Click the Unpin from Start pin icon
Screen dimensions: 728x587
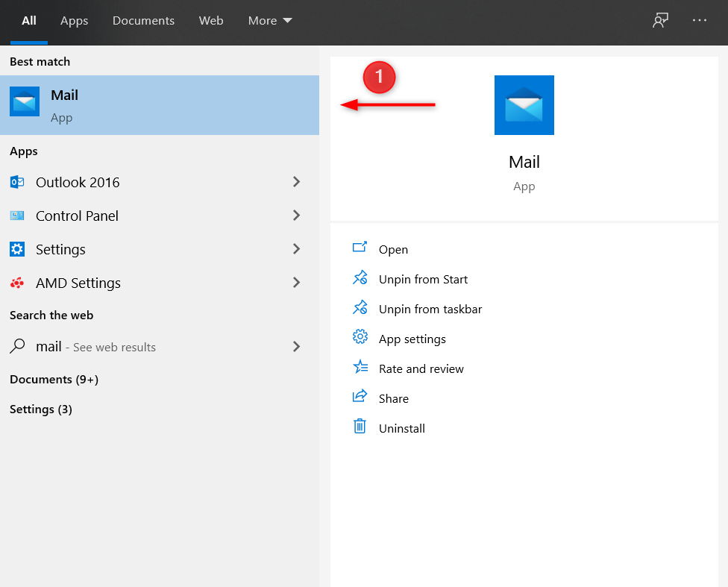point(360,277)
